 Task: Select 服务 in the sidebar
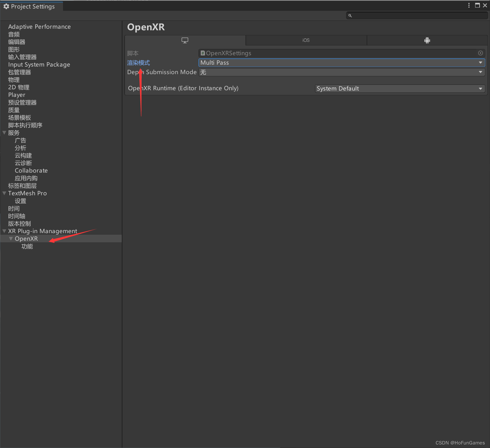(14, 133)
